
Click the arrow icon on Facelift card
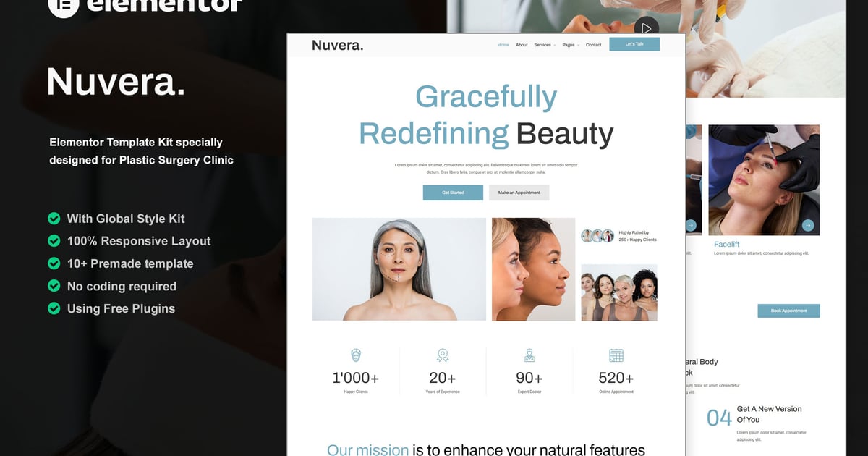click(808, 226)
